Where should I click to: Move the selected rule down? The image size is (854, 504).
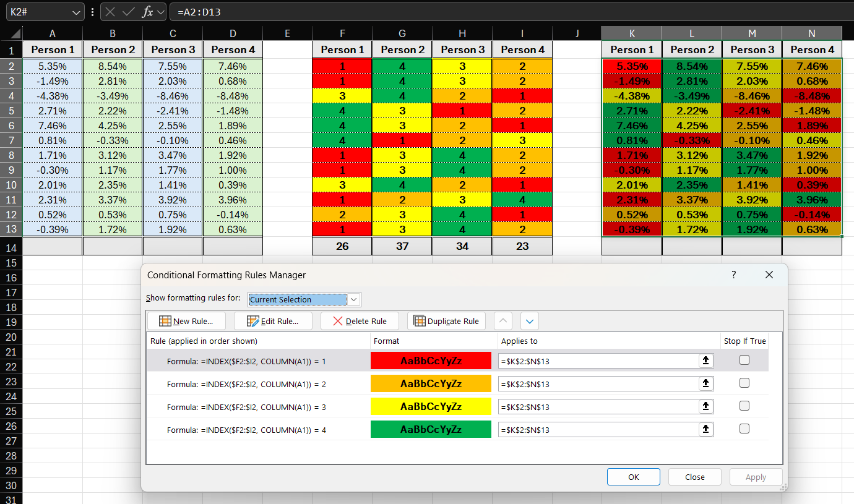point(530,321)
